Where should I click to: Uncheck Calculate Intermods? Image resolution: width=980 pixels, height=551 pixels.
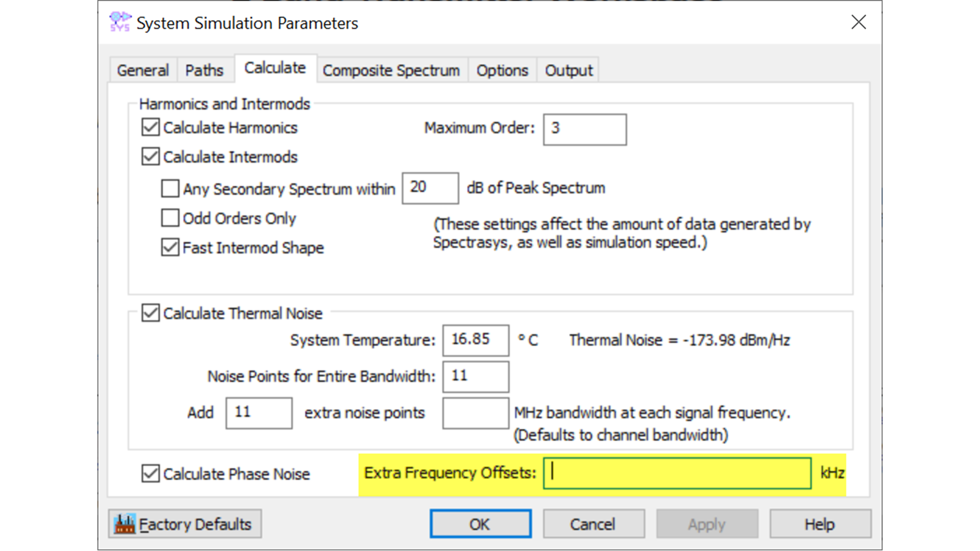point(149,156)
